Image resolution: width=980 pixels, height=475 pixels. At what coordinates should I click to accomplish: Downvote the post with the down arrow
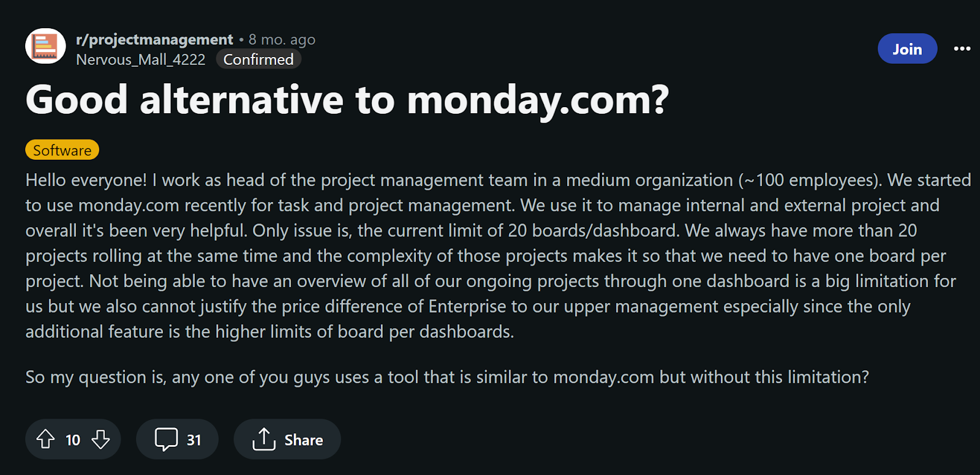click(x=100, y=439)
